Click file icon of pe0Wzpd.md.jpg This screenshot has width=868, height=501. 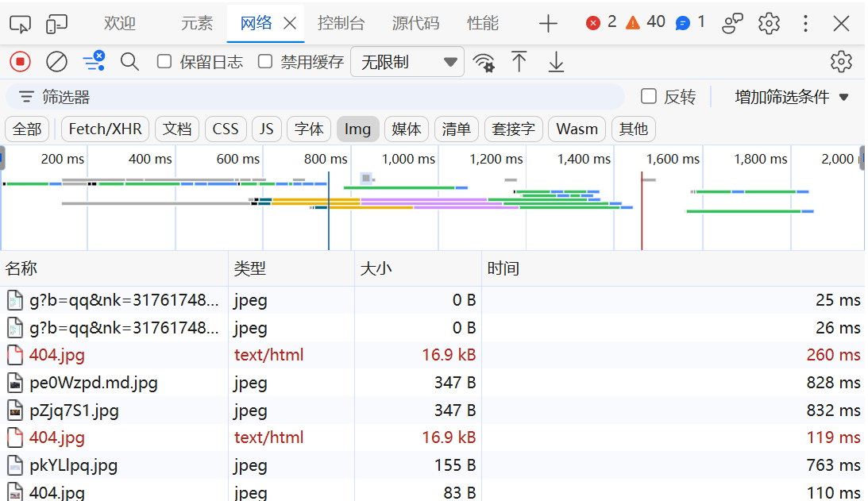15,383
